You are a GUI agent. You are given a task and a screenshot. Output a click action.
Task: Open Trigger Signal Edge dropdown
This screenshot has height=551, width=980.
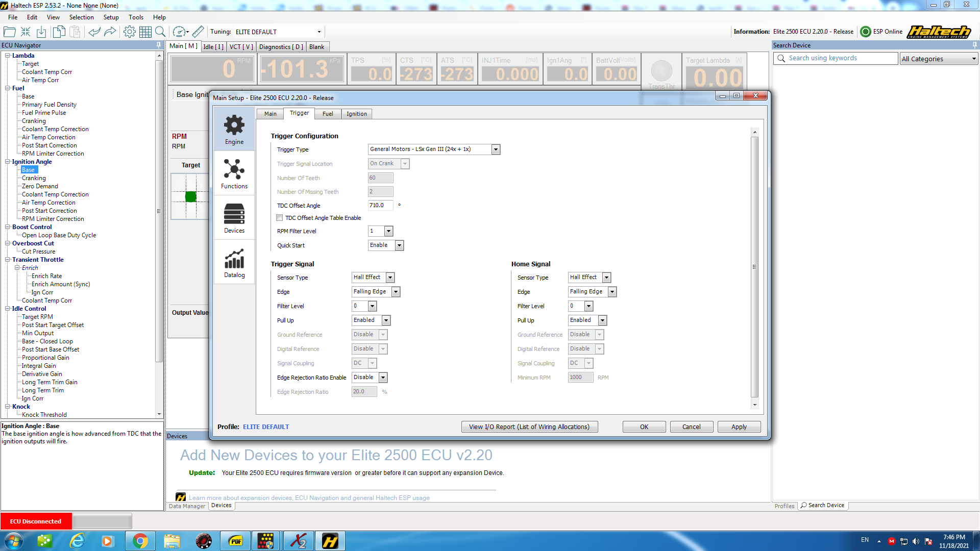pyautogui.click(x=396, y=292)
